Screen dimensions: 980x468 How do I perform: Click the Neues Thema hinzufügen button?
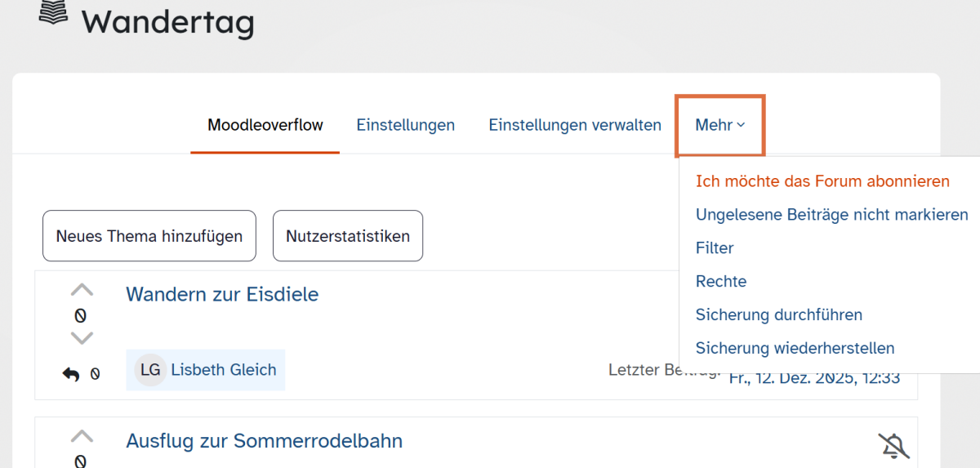(x=149, y=236)
